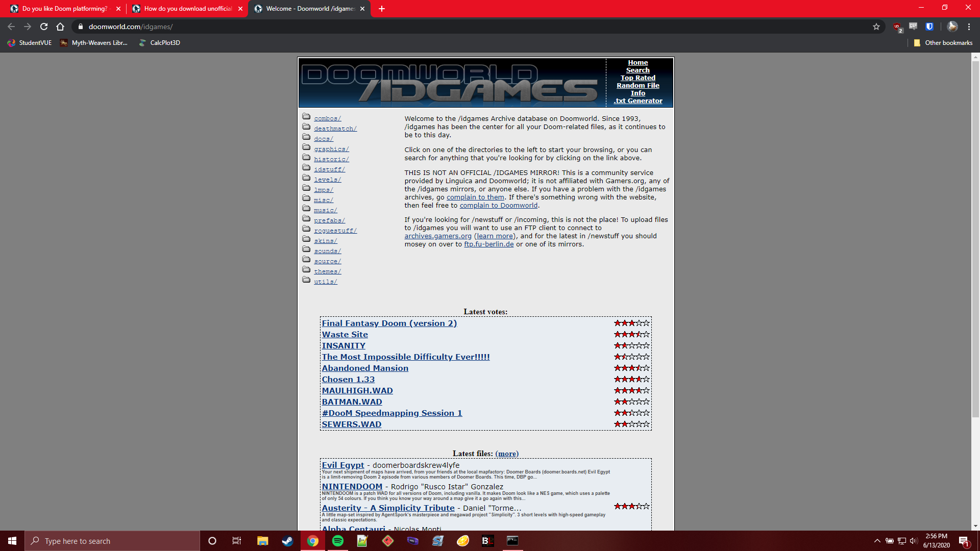This screenshot has width=980, height=551.
Task: Open the BATMAN.WAD entry
Action: (x=352, y=402)
